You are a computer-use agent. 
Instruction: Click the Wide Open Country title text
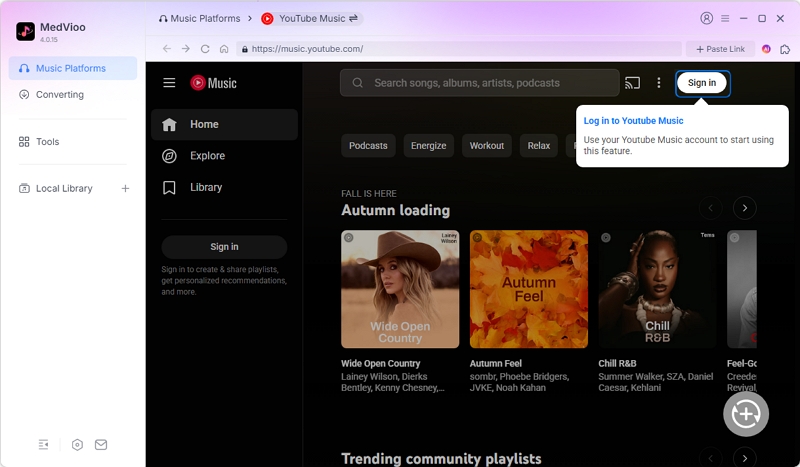pos(381,363)
